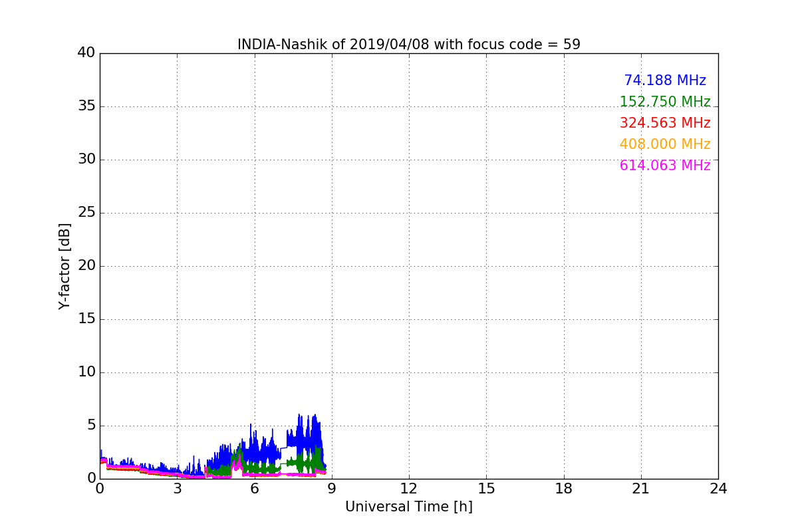Screen dimensions: 798x532
Task: Click x-axis tick value 24
Action: pos(718,489)
